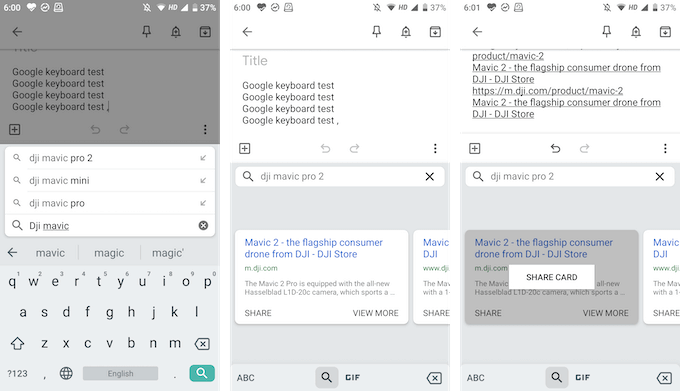Select suggestion 'dji mavic mini'
This screenshot has height=391, width=680.
tap(110, 180)
